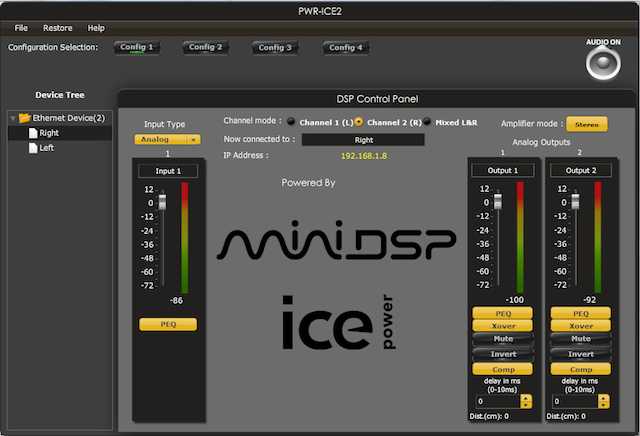Select Channel 2 (R) radio button
This screenshot has height=436, width=640.
358,122
